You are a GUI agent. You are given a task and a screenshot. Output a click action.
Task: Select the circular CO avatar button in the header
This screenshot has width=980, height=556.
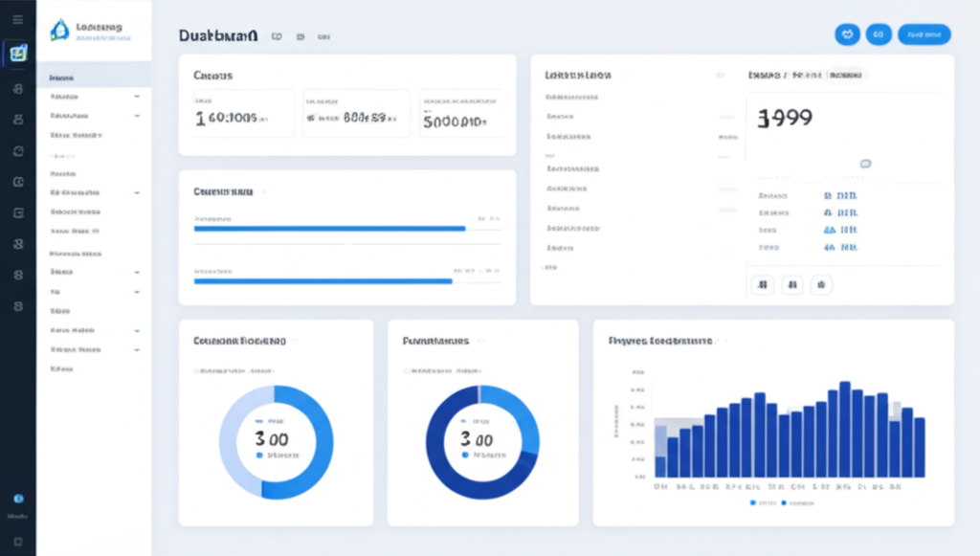(x=879, y=33)
